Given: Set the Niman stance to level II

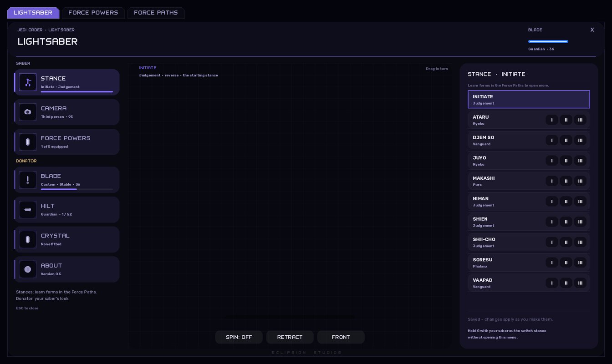Looking at the screenshot, I should coord(566,202).
